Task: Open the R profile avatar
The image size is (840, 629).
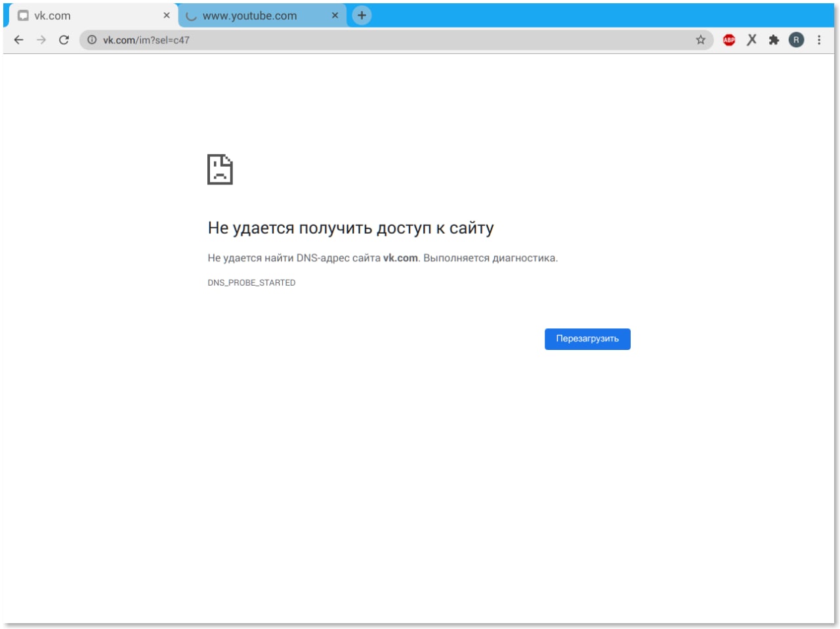Action: tap(796, 40)
